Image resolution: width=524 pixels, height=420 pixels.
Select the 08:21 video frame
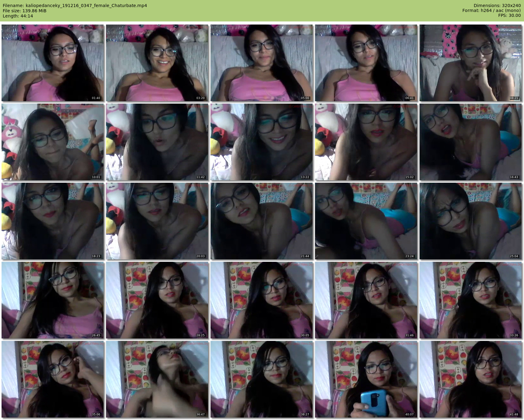471,63
